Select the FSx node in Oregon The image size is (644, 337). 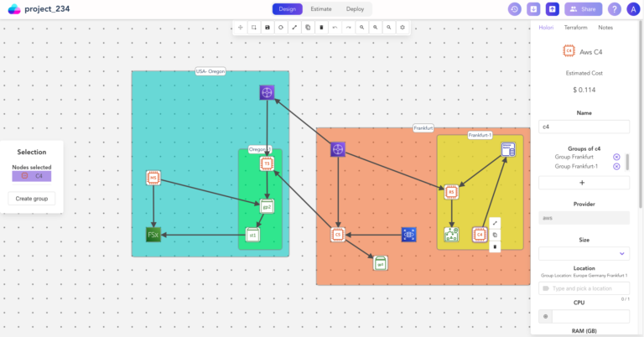pyautogui.click(x=153, y=235)
